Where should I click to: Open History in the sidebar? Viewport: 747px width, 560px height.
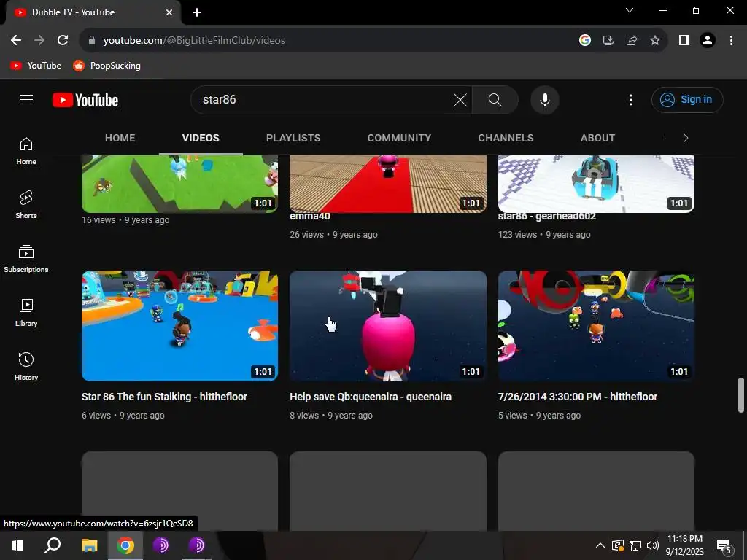tap(26, 366)
